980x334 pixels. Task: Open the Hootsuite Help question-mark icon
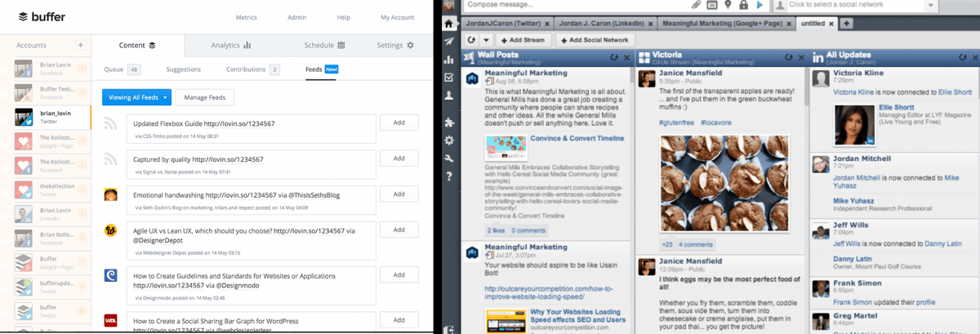click(449, 176)
